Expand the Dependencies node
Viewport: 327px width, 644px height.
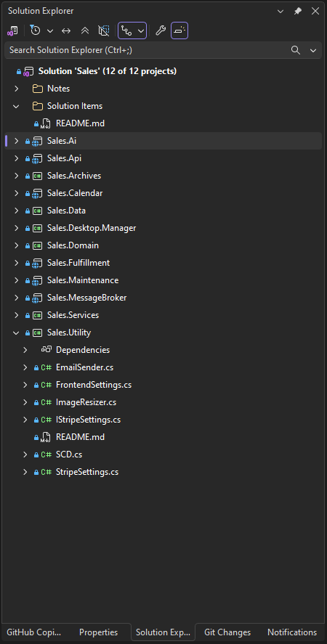tap(25, 350)
